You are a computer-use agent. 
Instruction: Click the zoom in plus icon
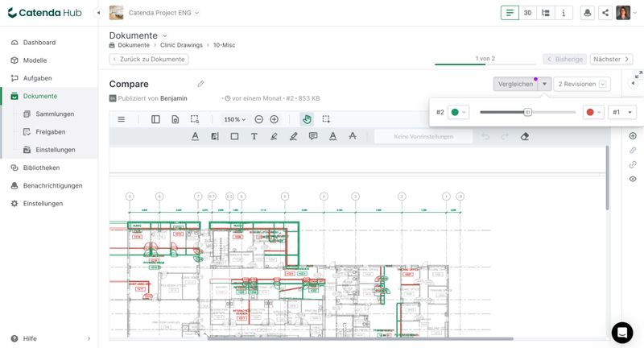(274, 119)
